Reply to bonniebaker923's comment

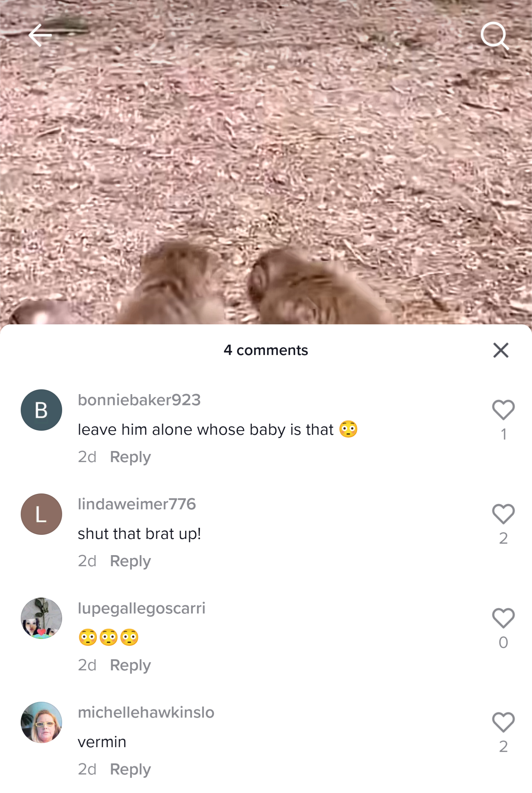point(130,457)
